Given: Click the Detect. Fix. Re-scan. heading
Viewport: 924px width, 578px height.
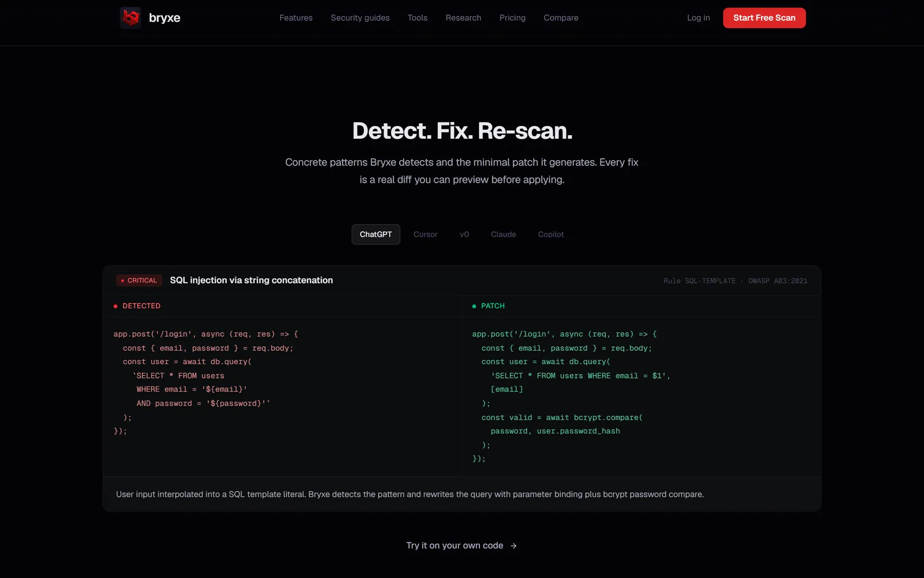Looking at the screenshot, I should (462, 131).
